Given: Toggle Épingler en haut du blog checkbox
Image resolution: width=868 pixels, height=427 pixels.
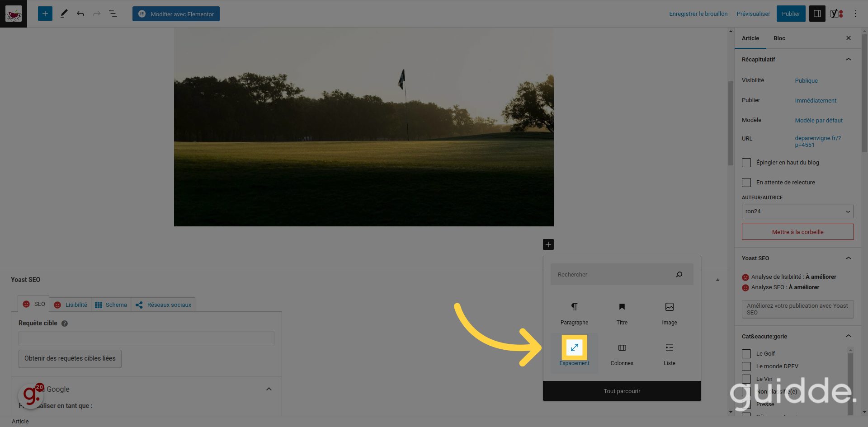Looking at the screenshot, I should (746, 163).
